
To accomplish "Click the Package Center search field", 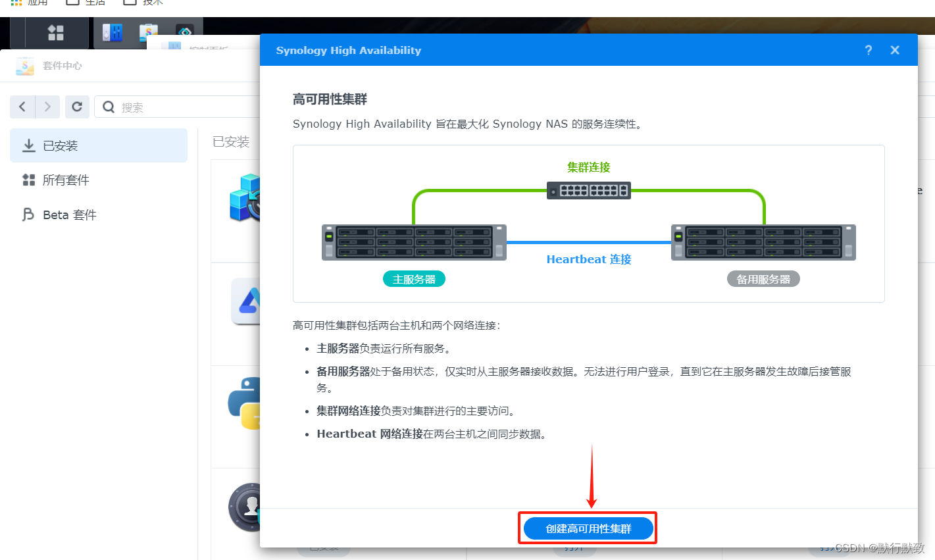I will (178, 107).
